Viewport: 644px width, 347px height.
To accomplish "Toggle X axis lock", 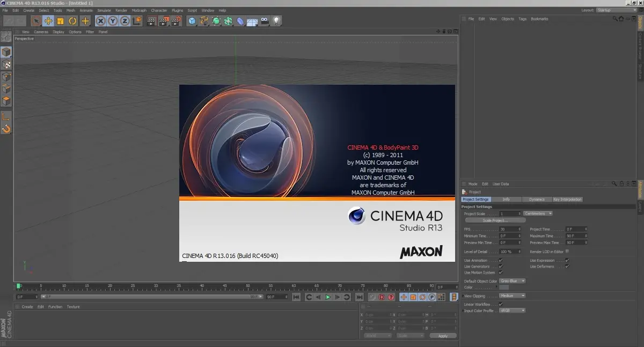I will click(101, 21).
